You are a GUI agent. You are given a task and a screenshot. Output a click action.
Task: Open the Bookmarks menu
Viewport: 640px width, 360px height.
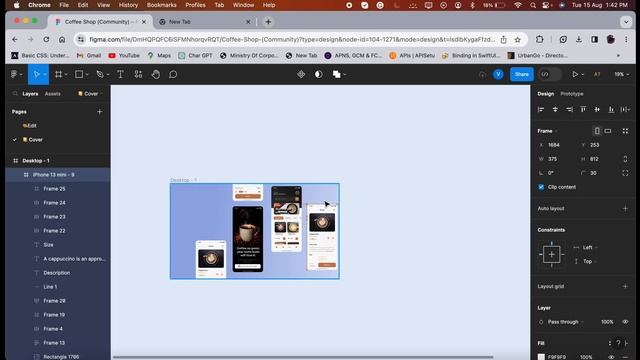coord(162,5)
